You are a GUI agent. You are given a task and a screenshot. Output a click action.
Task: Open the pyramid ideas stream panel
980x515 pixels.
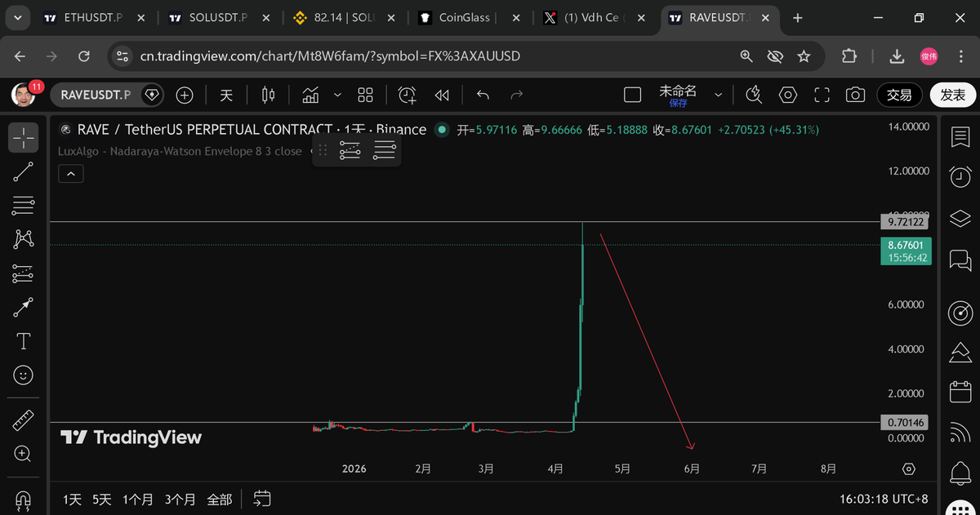click(x=960, y=353)
